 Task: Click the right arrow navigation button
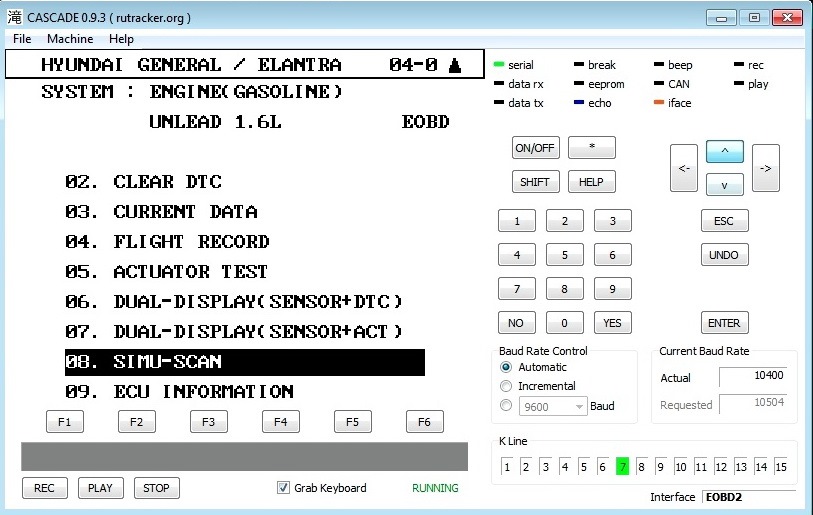coord(765,168)
